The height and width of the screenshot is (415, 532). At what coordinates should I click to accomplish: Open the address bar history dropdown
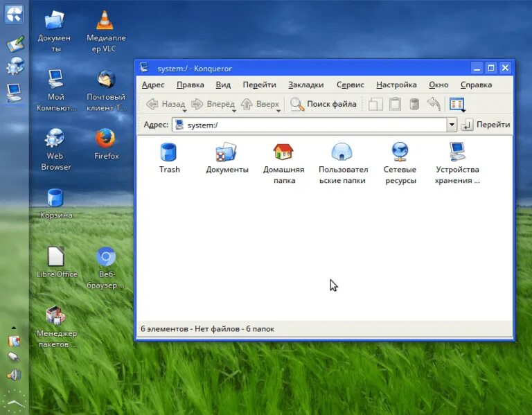(452, 125)
